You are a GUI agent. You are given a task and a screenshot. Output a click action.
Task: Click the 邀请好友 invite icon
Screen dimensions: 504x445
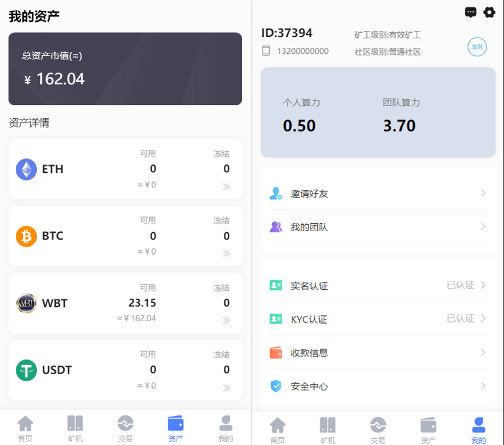[276, 193]
